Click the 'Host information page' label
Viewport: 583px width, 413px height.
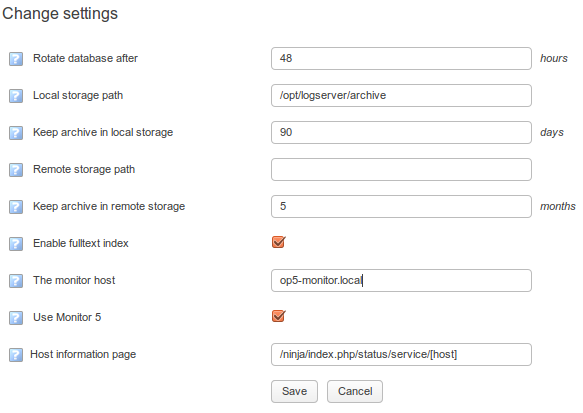[x=83, y=354]
